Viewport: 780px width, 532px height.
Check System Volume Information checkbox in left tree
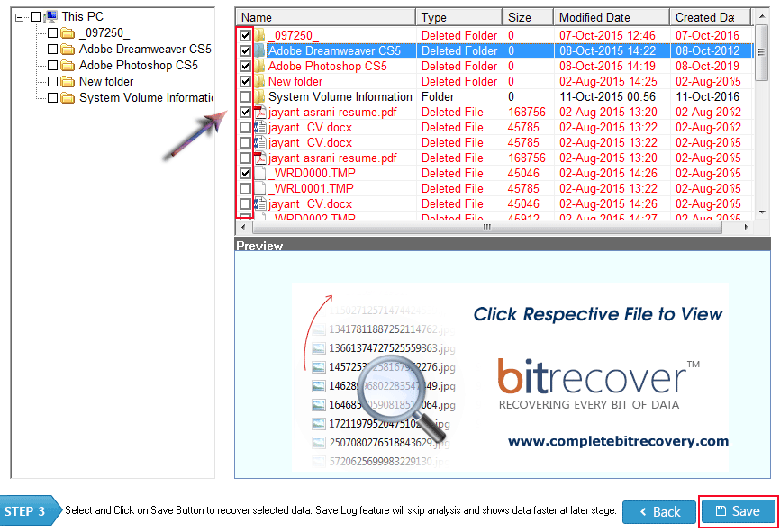[x=52, y=98]
